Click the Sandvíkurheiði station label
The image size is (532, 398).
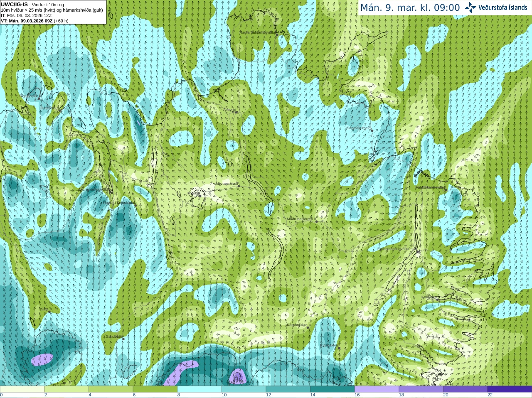point(359,128)
